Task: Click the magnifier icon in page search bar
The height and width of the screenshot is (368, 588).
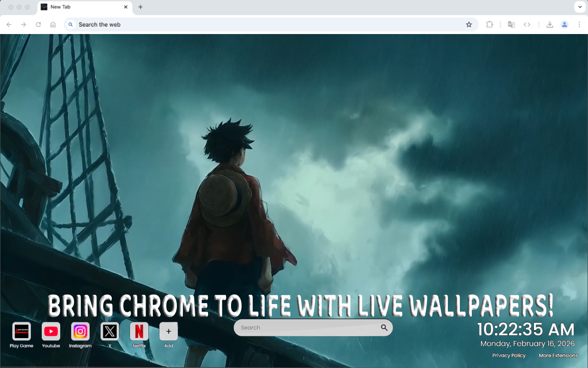Action: pos(384,328)
